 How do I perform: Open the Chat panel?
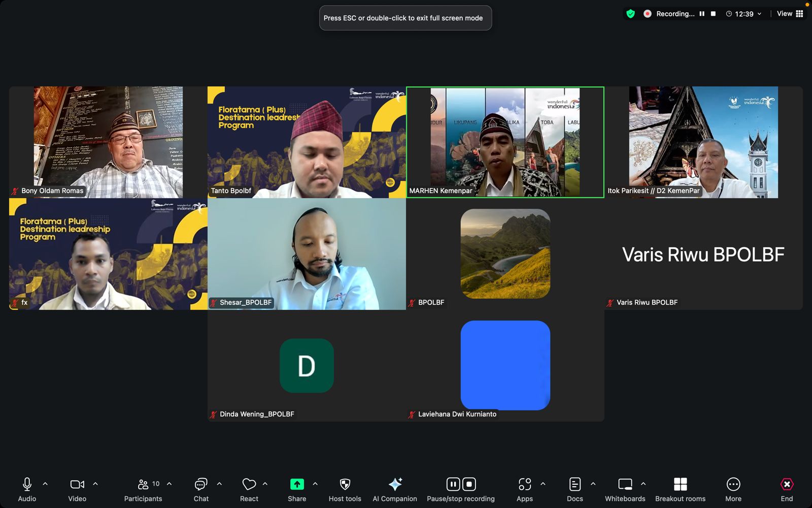(x=201, y=490)
